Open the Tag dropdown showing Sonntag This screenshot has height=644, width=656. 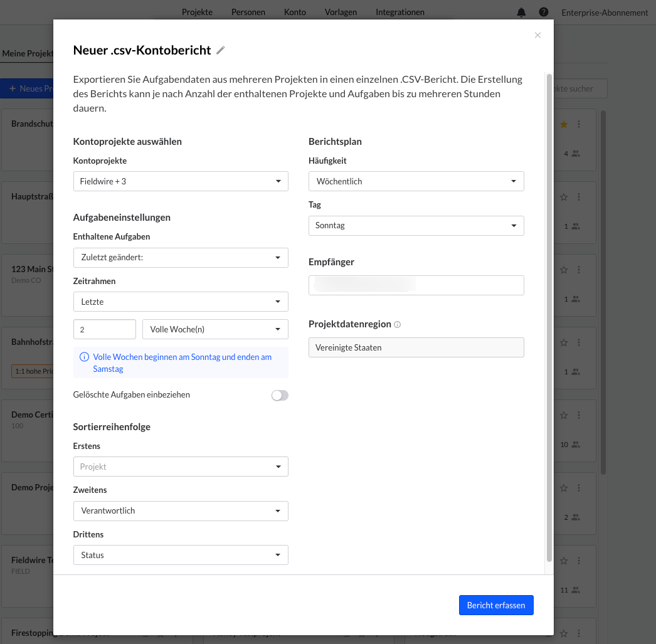tap(416, 225)
